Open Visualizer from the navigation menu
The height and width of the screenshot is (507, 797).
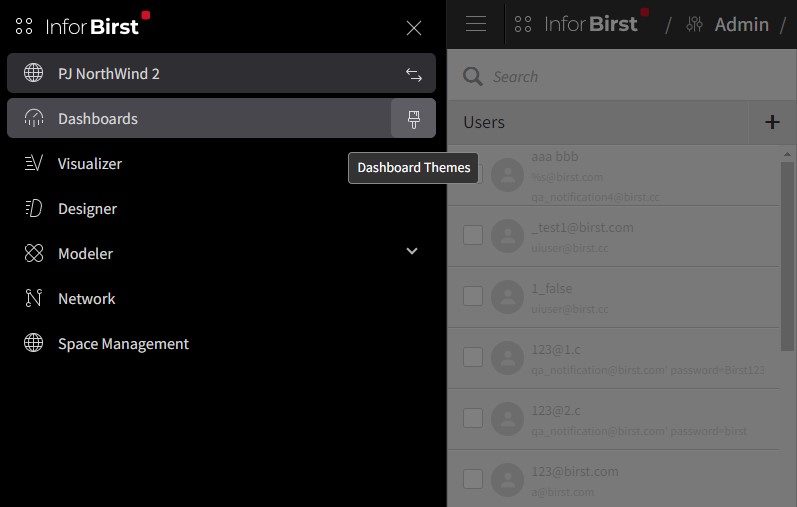pyautogui.click(x=89, y=164)
